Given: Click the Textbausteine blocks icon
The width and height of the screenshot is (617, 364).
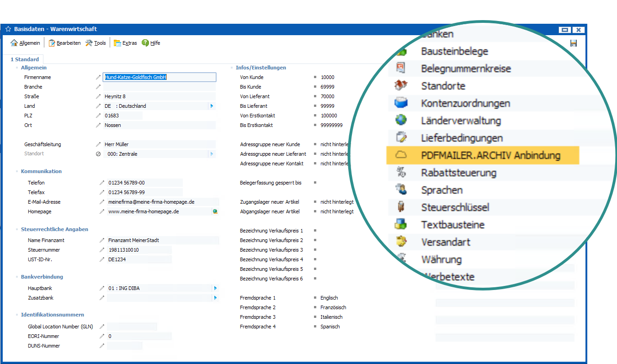Looking at the screenshot, I should [401, 225].
